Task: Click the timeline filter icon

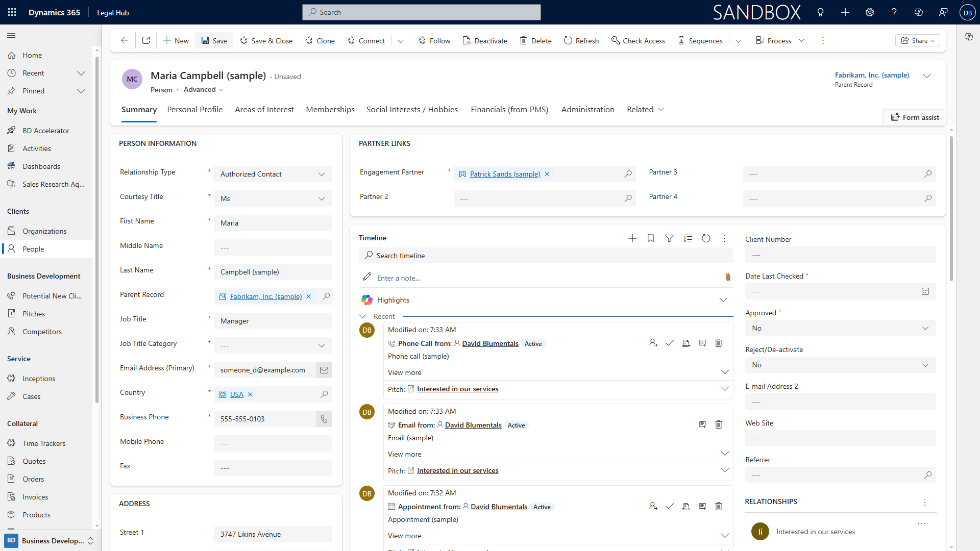Action: (x=669, y=238)
